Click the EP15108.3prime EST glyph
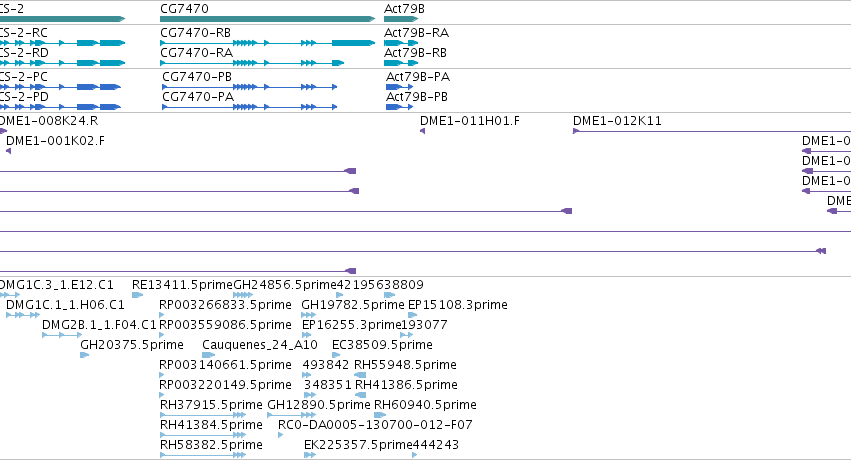The height and width of the screenshot is (460, 851). [412, 315]
